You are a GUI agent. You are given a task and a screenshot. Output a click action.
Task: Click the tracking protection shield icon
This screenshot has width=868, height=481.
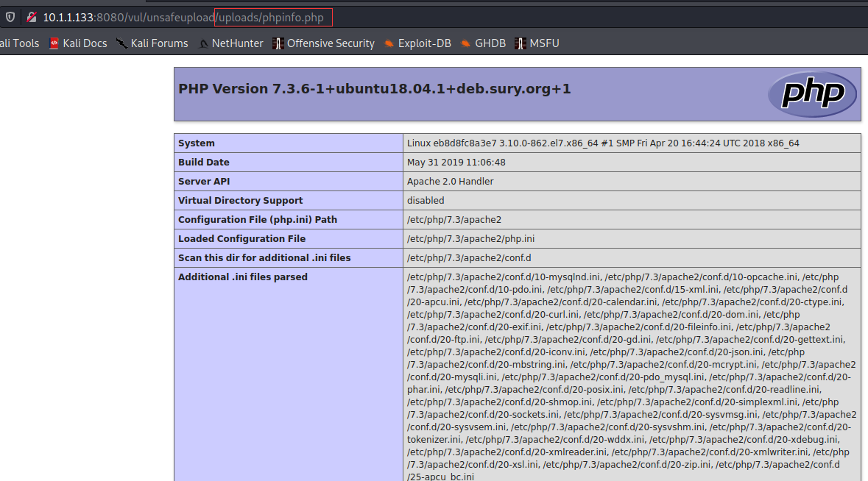point(10,17)
